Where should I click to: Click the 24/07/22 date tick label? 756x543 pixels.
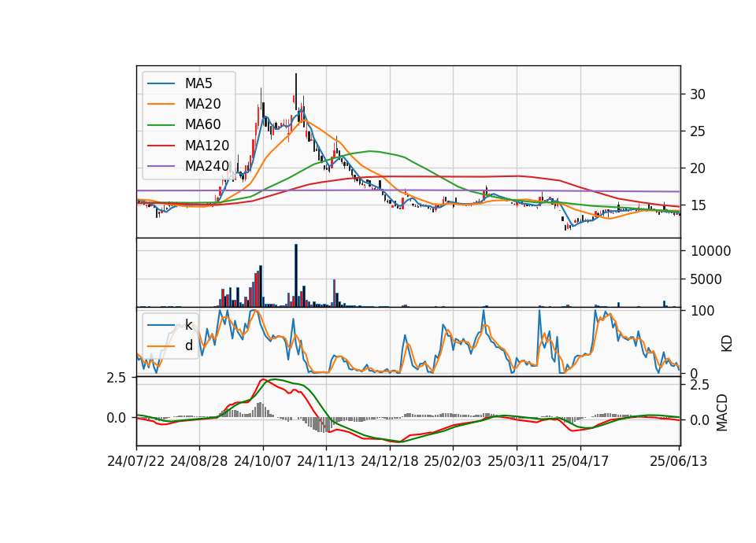(x=136, y=461)
